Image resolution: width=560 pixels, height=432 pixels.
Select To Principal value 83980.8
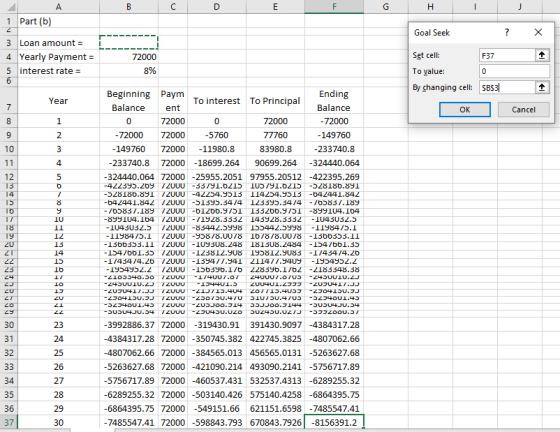point(275,149)
